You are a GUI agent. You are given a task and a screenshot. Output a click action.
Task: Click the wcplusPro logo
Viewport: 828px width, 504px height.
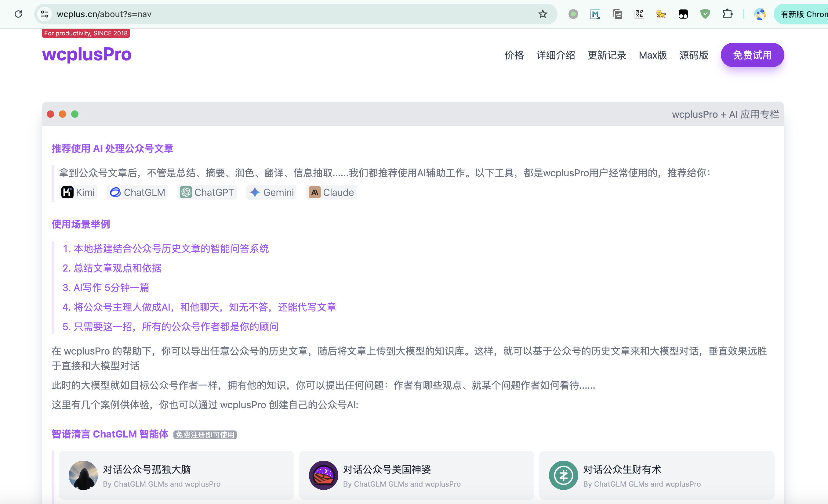pos(87,54)
